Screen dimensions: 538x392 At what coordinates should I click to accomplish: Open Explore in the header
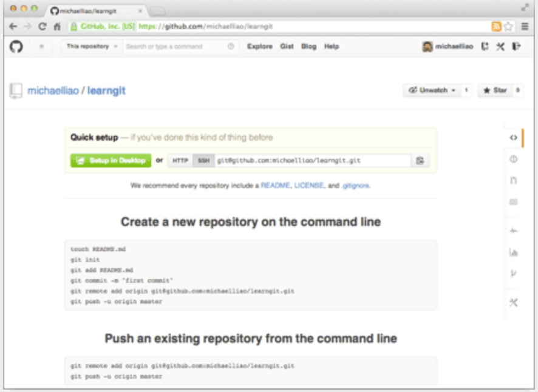tap(260, 46)
